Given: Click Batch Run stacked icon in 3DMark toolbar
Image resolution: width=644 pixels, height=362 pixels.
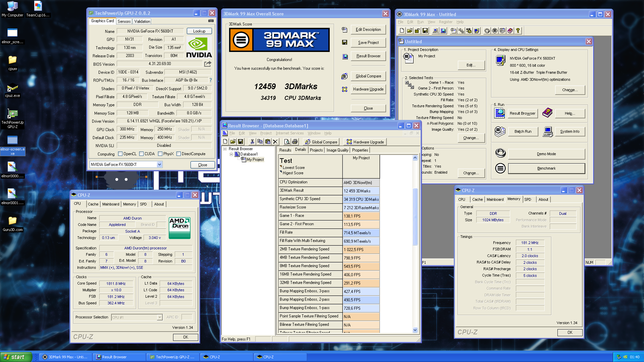Looking at the screenshot, I should pos(502,31).
